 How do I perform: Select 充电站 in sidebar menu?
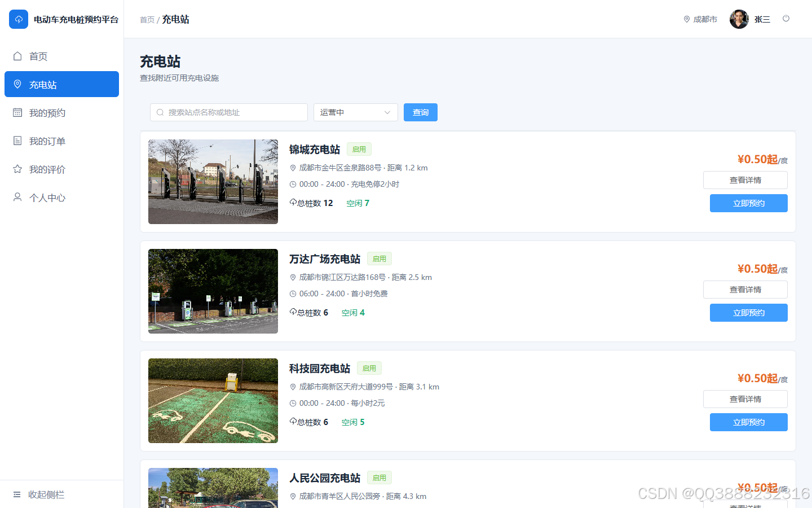pyautogui.click(x=61, y=84)
